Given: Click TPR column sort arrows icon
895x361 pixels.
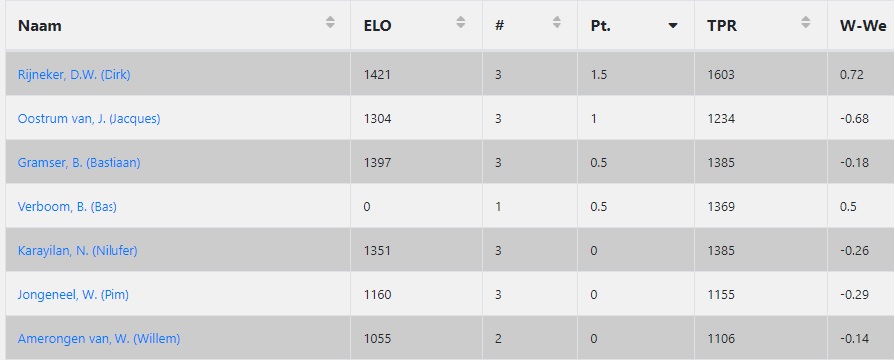Looking at the screenshot, I should (x=805, y=22).
